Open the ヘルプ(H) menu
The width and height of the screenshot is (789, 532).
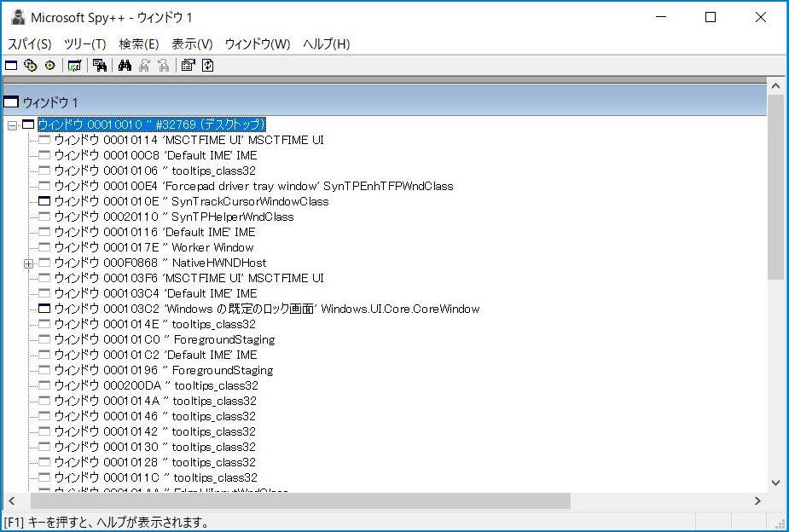pos(327,44)
